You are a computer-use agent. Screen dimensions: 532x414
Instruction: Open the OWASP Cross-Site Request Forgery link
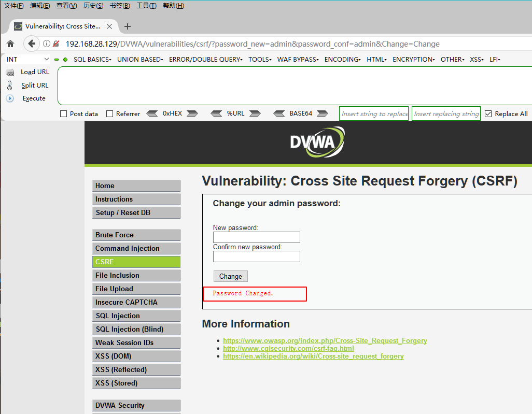tap(325, 340)
